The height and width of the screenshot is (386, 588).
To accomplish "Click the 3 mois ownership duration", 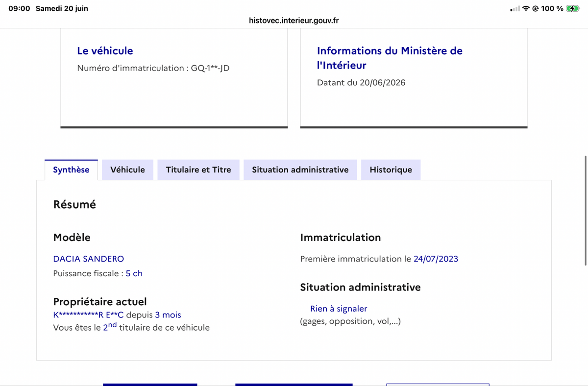I will 168,314.
